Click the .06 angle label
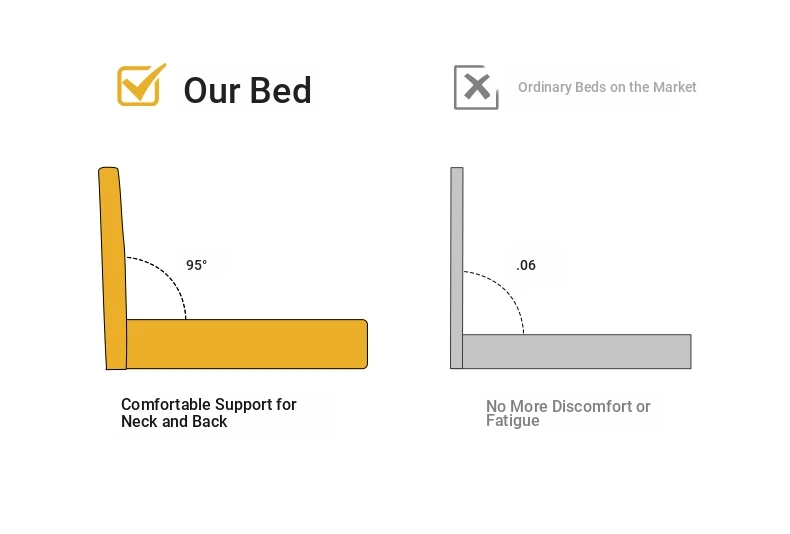This screenshot has height=534, width=790. 526,265
